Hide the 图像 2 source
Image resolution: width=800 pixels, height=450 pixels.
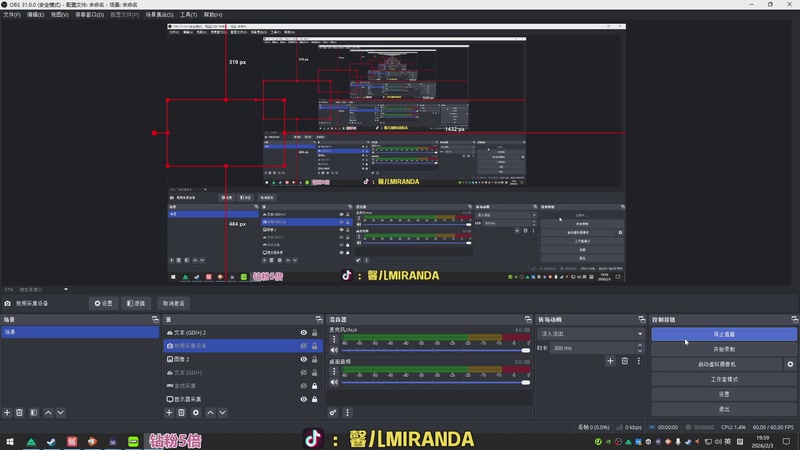click(304, 359)
